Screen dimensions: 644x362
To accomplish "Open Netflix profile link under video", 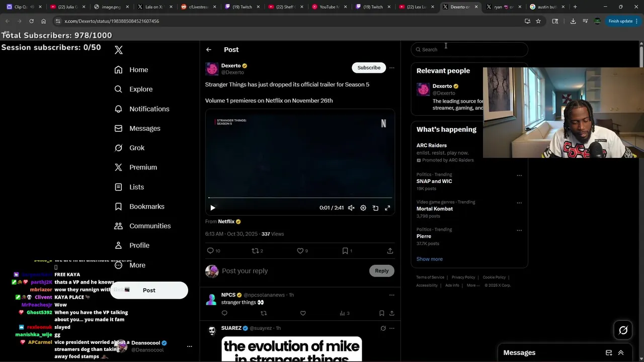I will (x=229, y=222).
